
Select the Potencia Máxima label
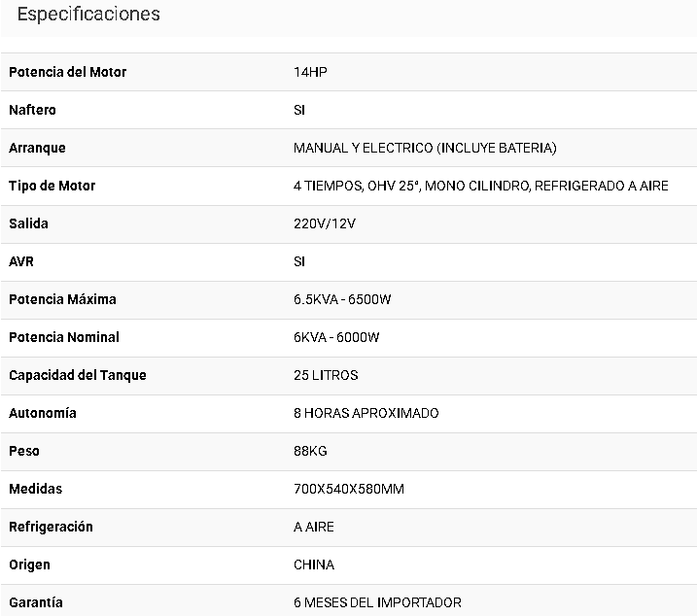click(x=62, y=299)
